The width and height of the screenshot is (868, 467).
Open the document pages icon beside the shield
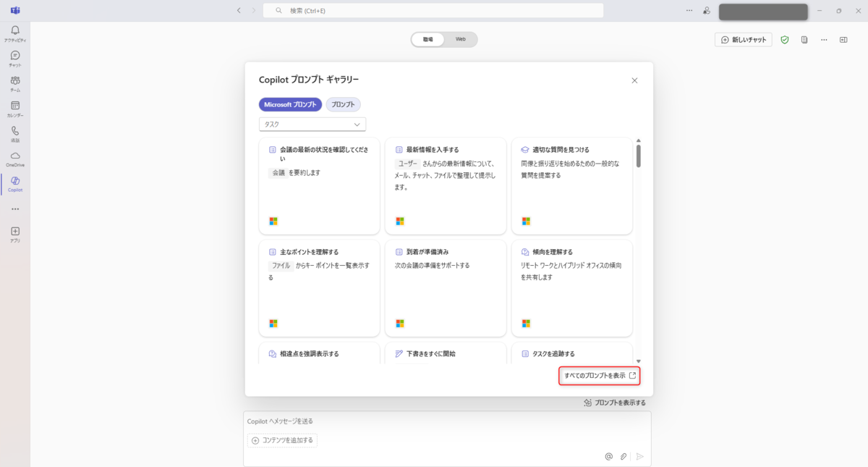point(804,40)
